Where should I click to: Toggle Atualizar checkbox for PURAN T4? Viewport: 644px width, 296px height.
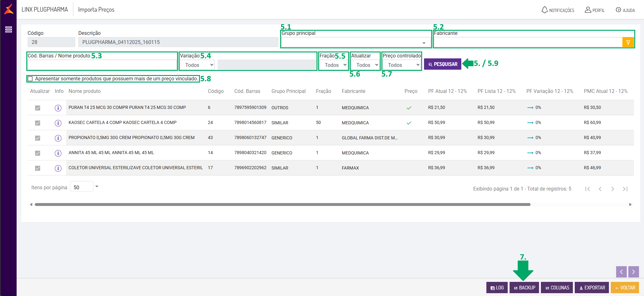(x=38, y=108)
